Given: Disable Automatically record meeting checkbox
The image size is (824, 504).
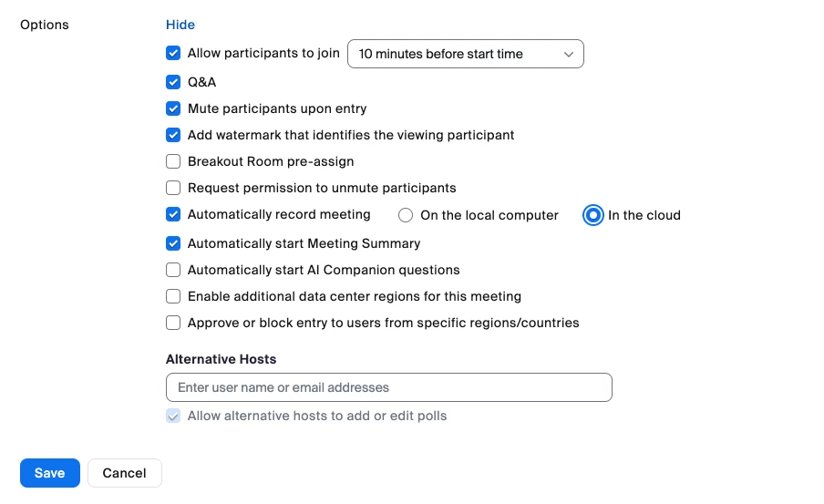Looking at the screenshot, I should click(173, 215).
